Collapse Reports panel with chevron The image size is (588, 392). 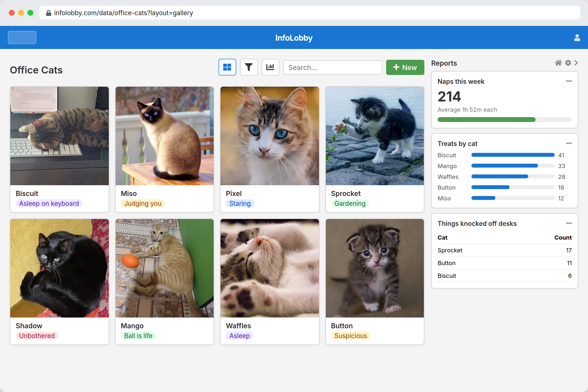point(576,63)
